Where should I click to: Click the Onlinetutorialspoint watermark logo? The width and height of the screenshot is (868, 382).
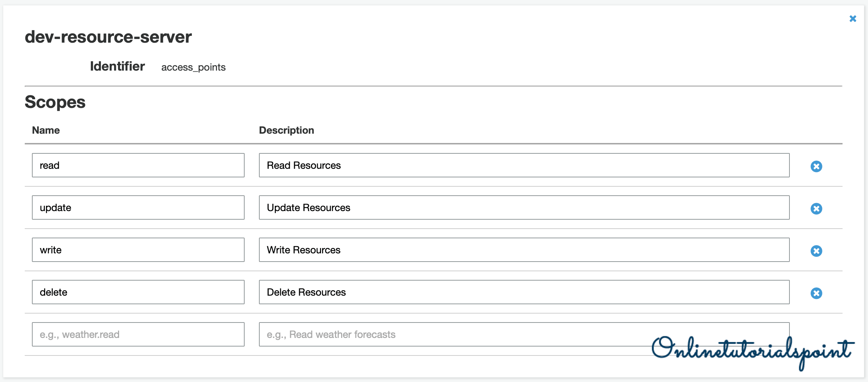coord(753,350)
